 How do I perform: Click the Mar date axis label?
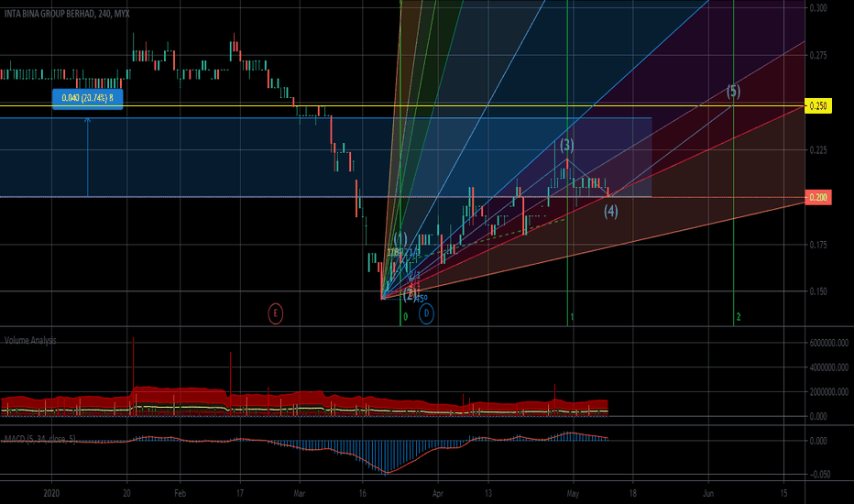[299, 493]
